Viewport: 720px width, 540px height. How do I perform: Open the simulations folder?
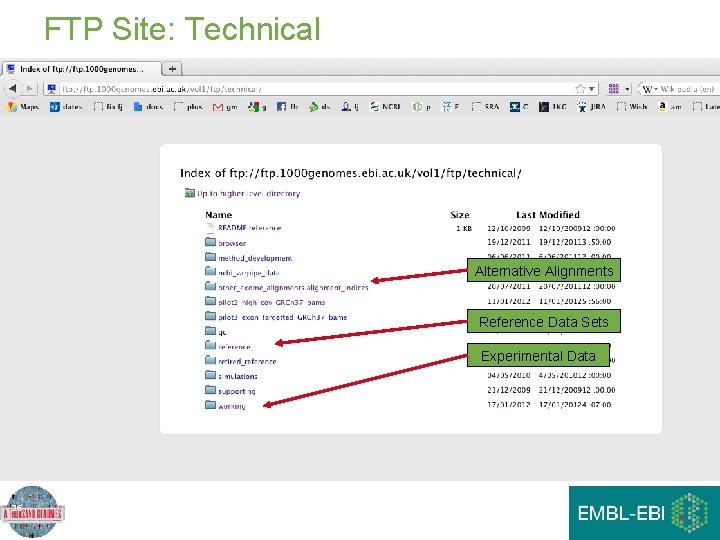click(x=237, y=376)
